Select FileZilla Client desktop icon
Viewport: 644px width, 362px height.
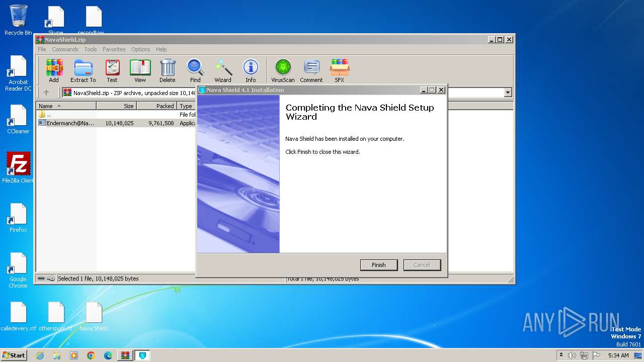tap(18, 168)
